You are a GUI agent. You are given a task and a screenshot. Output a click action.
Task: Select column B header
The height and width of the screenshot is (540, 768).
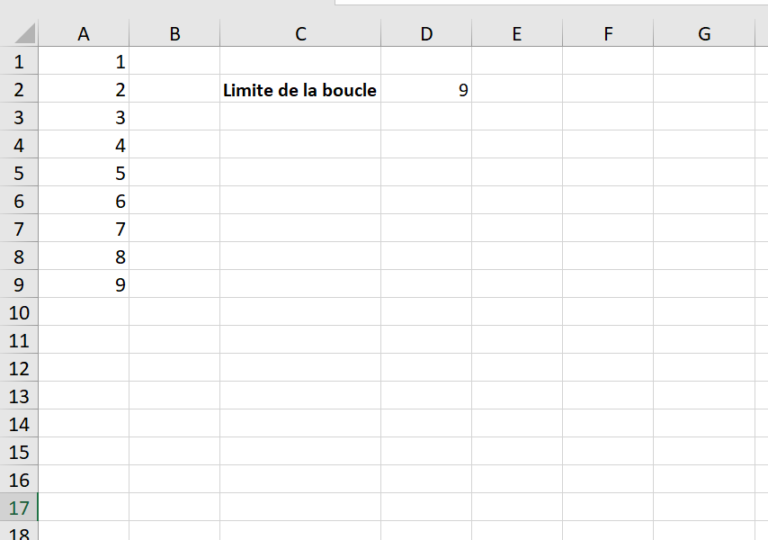tap(175, 34)
